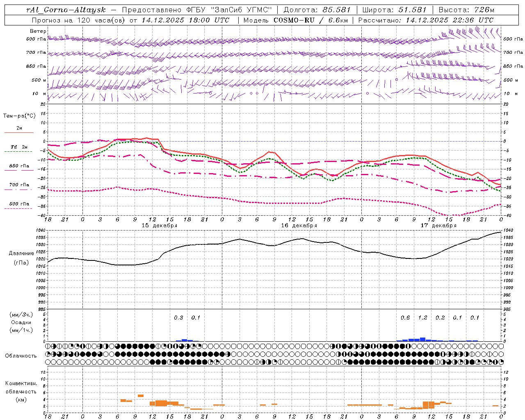This screenshot has height=420, width=525.
Task: Select the 'Долгота: 85.581' longitude text
Action: click(x=318, y=10)
